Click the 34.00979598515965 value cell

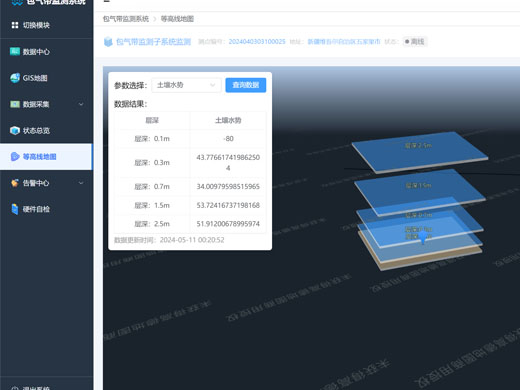point(228,187)
